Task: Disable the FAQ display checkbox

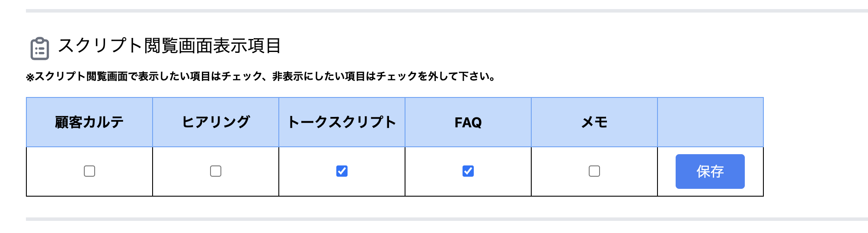Action: 468,171
